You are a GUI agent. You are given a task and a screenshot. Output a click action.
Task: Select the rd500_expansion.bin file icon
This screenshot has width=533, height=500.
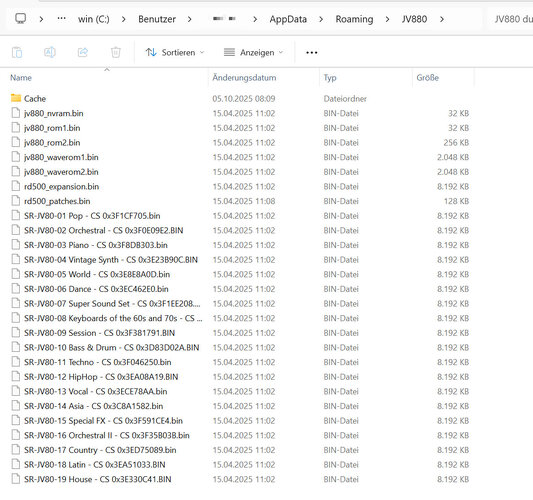click(x=16, y=186)
